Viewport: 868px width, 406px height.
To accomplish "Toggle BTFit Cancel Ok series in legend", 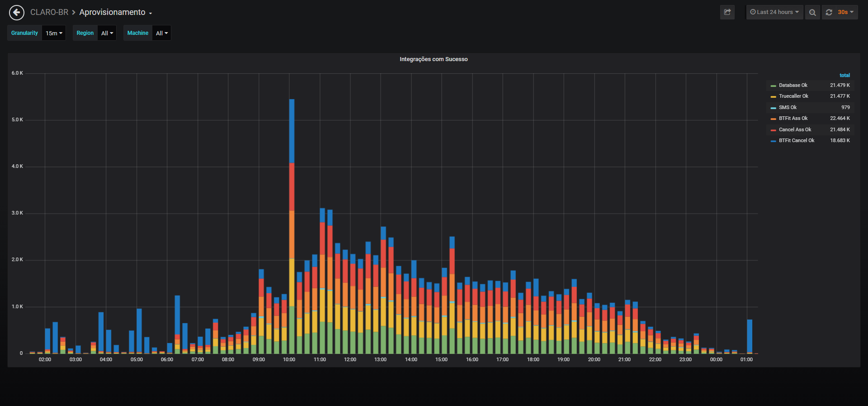I will [797, 140].
